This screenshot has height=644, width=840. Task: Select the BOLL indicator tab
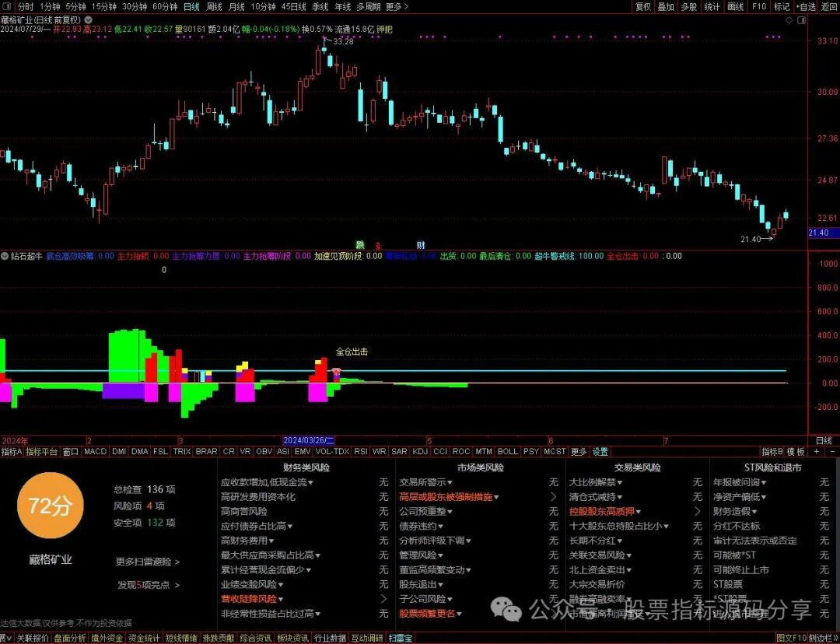[508, 452]
